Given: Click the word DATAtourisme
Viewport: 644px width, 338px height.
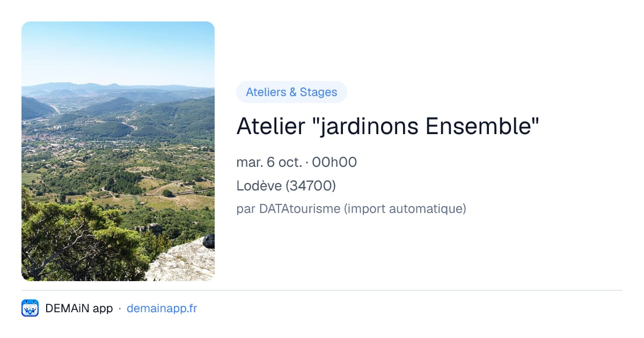Looking at the screenshot, I should pyautogui.click(x=300, y=209).
